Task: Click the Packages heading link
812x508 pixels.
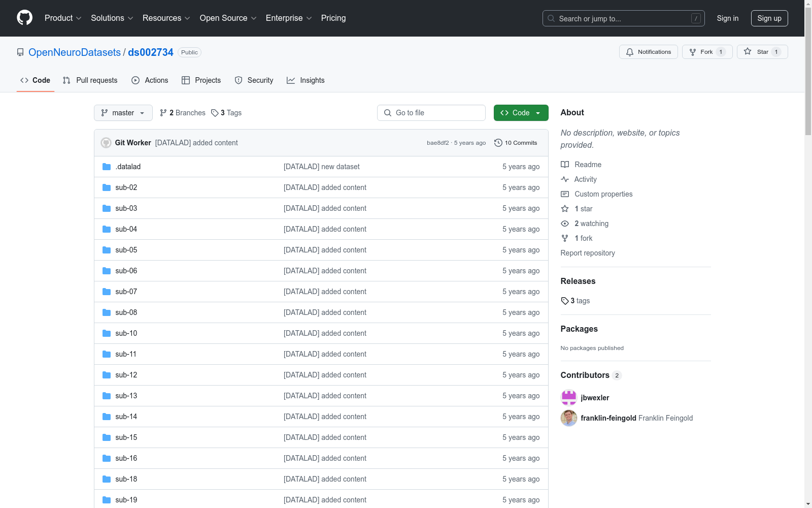Action: point(579,329)
